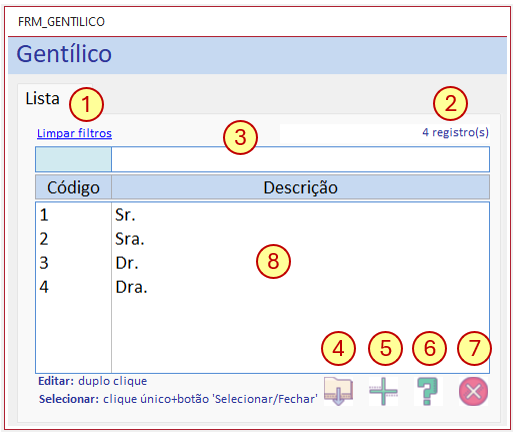Click the Gentílico form heading

[64, 54]
